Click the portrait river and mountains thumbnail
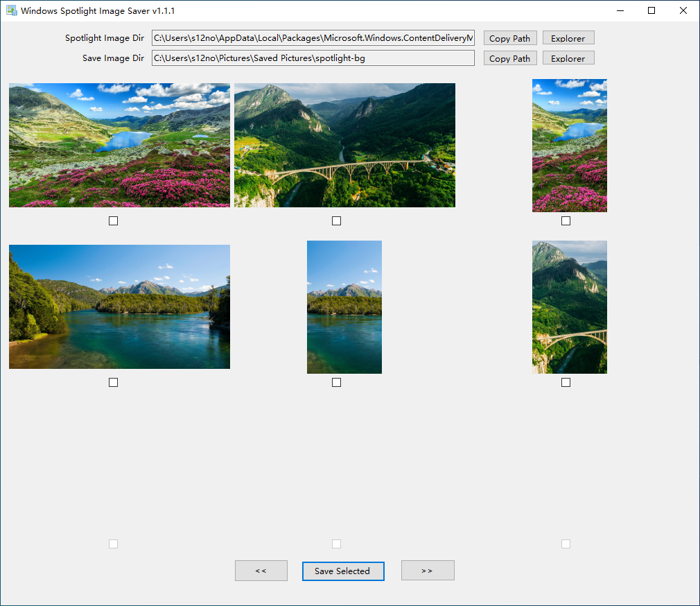 [344, 306]
